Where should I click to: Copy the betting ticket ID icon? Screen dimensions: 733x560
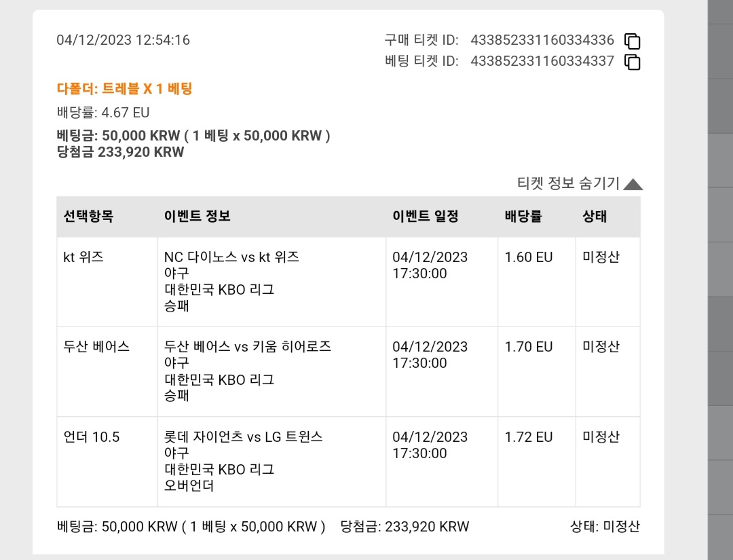coord(632,62)
